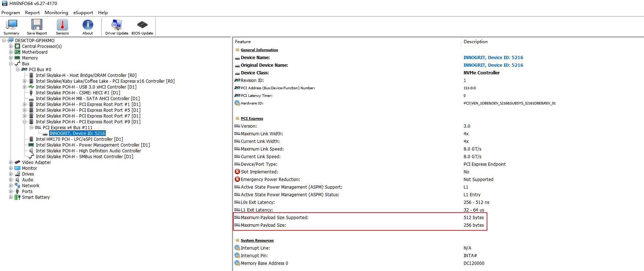Expand the Central Processor(s) node

click(11, 46)
